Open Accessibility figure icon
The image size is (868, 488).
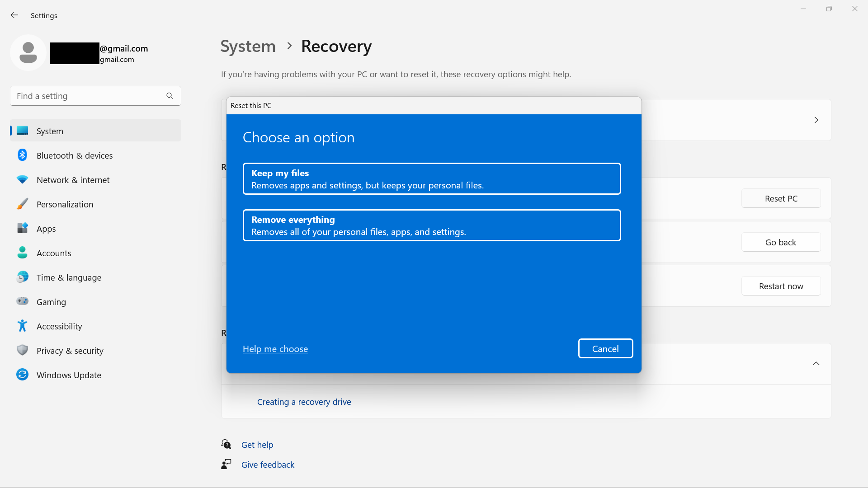[22, 326]
